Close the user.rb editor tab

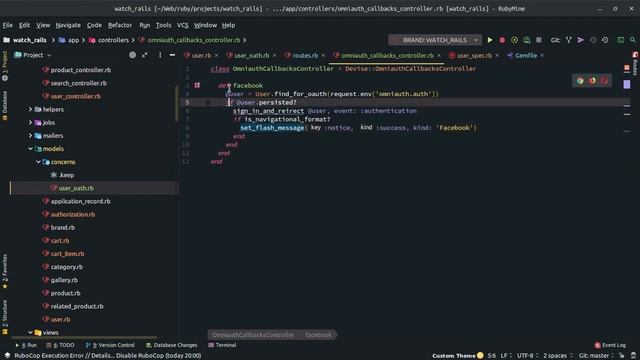tap(216, 56)
